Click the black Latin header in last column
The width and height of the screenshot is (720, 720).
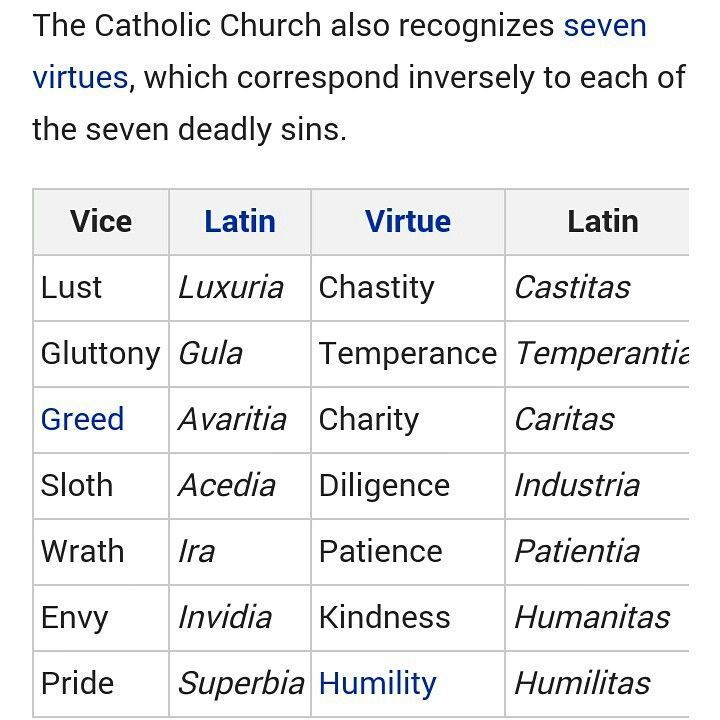pos(603,222)
